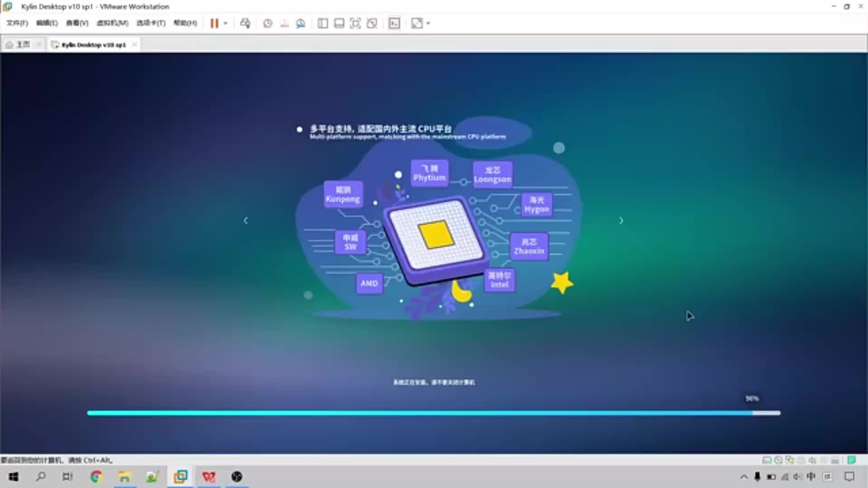Click the stretch guest display icon
This screenshot has height=488, width=868.
(x=416, y=23)
